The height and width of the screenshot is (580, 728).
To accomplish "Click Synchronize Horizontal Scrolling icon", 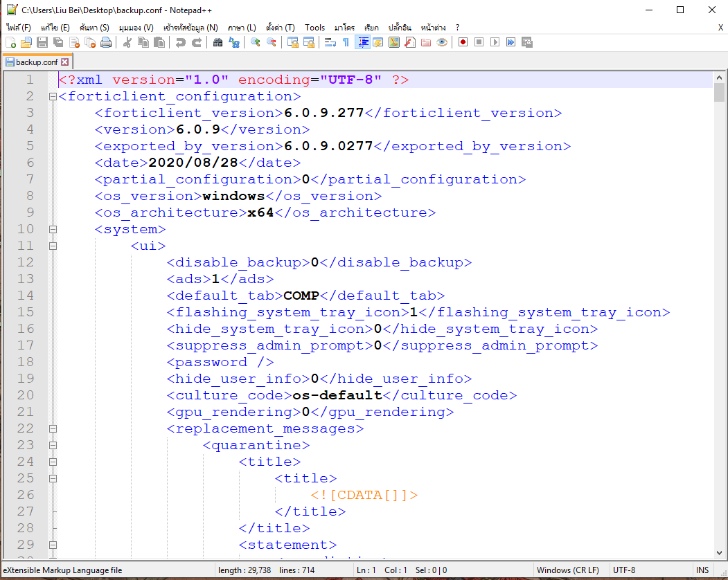I will pos(309,43).
